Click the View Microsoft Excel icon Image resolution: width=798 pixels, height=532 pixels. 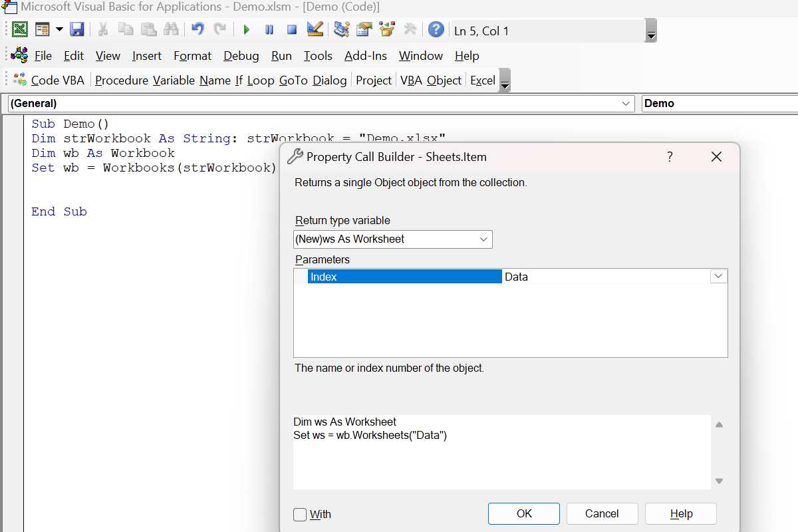point(20,29)
